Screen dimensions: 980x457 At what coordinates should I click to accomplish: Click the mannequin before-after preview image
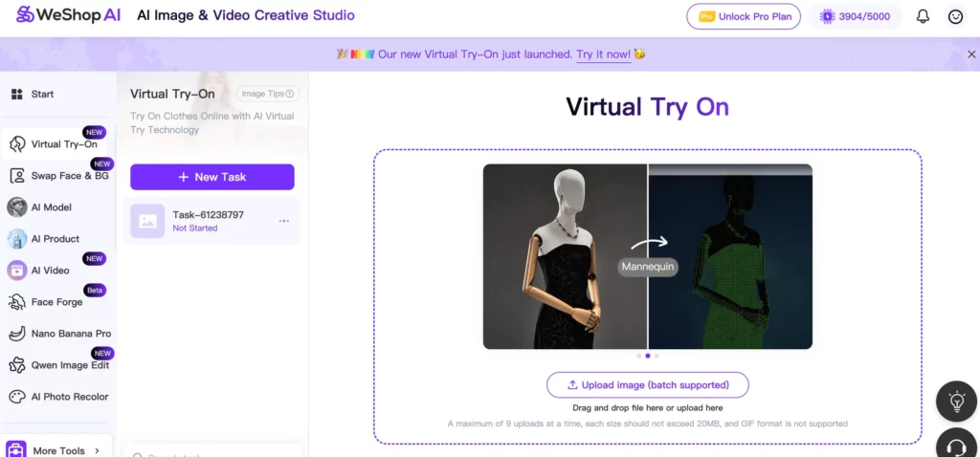coord(647,256)
